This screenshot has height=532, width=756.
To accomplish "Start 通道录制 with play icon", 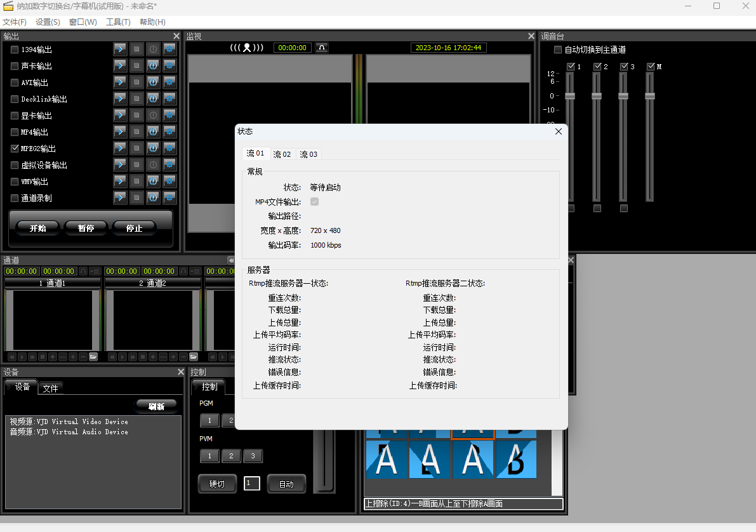I will tap(120, 197).
